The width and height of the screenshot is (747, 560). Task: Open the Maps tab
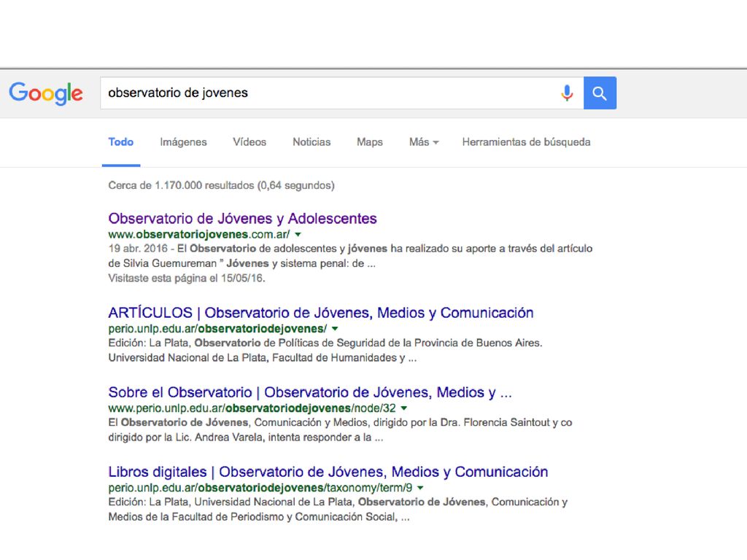[x=370, y=142]
